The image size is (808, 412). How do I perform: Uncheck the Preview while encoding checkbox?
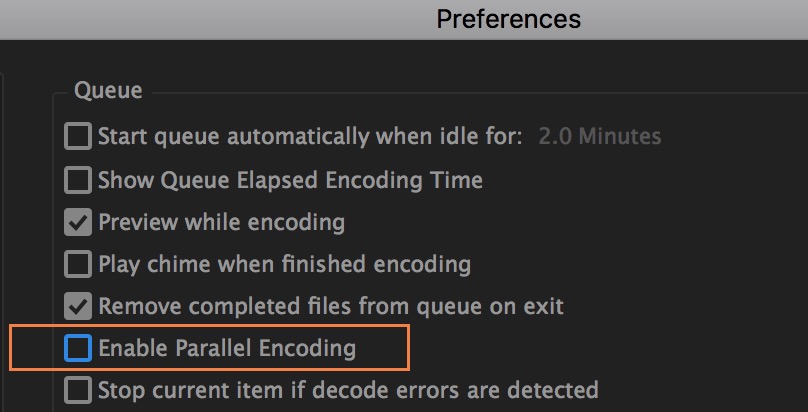tap(78, 222)
